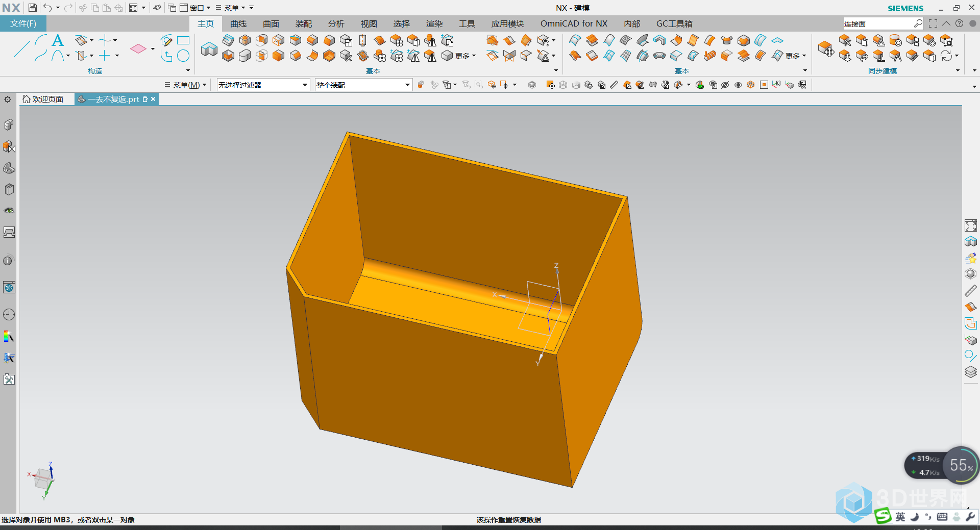Open the 文件(F) file menu
This screenshot has width=980, height=530.
click(23, 23)
